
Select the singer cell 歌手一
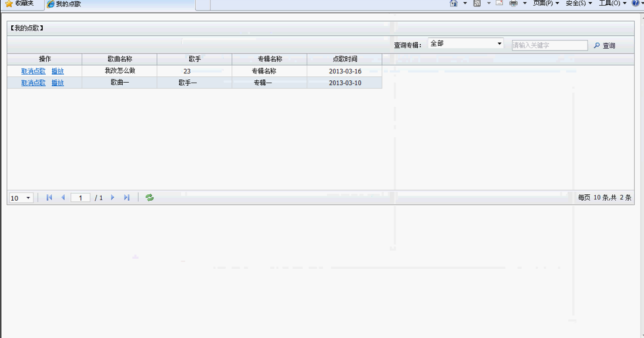pos(194,83)
